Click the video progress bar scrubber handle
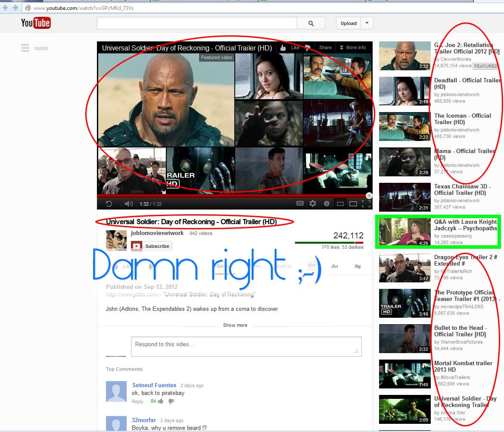 (369, 196)
